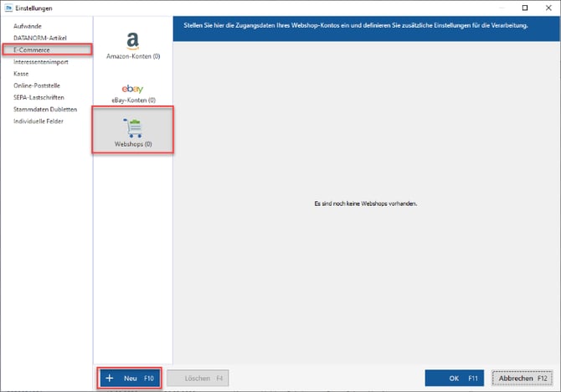The image size is (561, 392).
Task: Open Individuelle Felder settings
Action: point(39,121)
